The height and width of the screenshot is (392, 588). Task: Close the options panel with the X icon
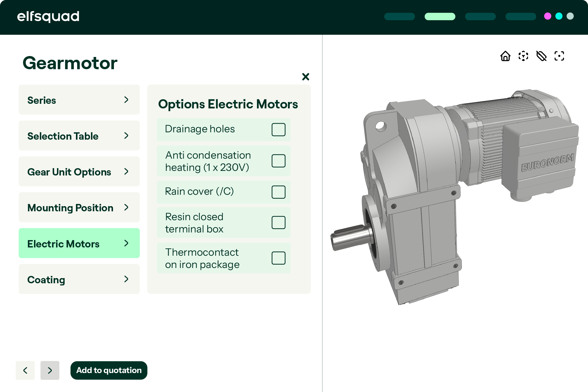point(306,77)
